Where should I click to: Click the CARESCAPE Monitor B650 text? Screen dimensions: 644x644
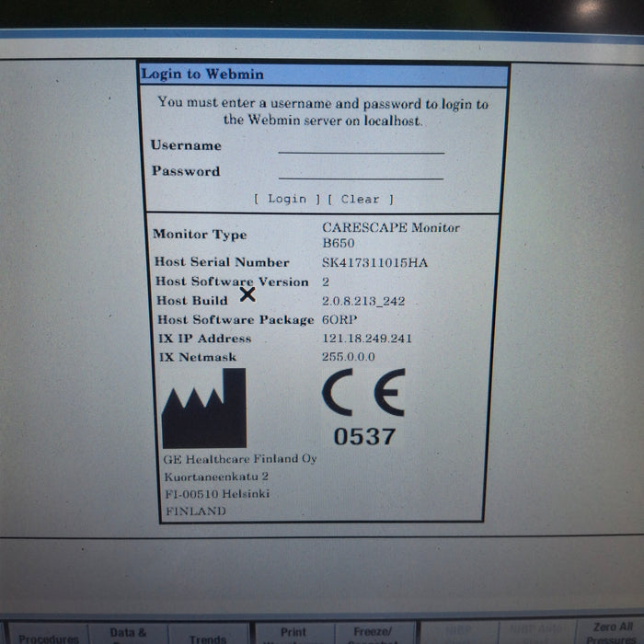click(391, 235)
